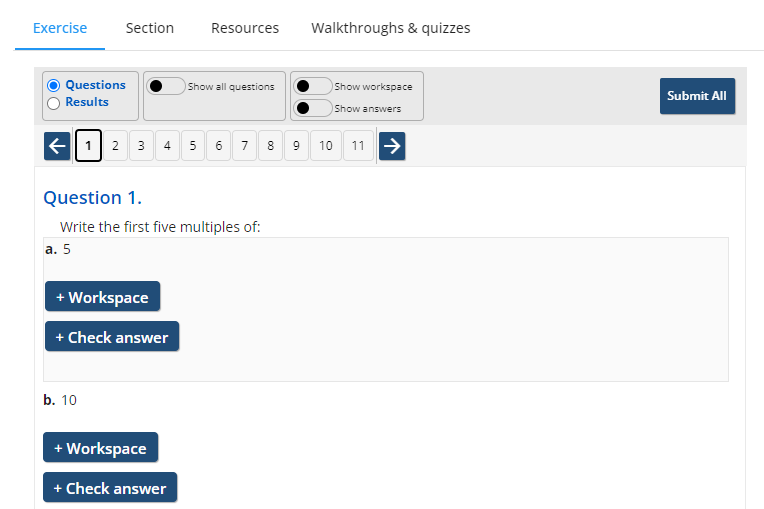Go to Walkthroughs & quizzes tab
Image resolution: width=764 pixels, height=509 pixels.
pos(390,28)
